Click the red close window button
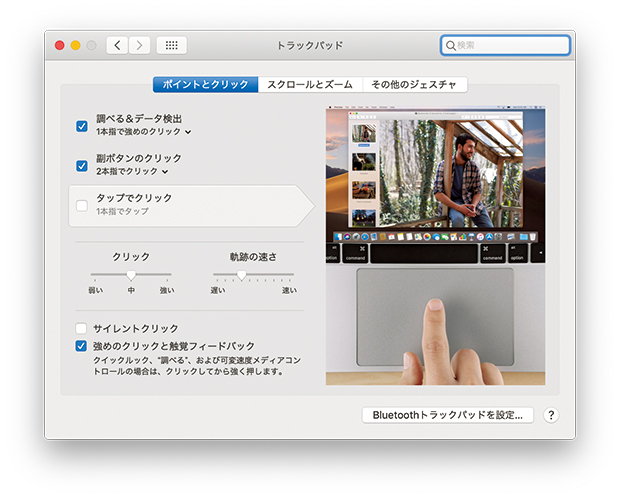This screenshot has width=620, height=498. (x=59, y=45)
